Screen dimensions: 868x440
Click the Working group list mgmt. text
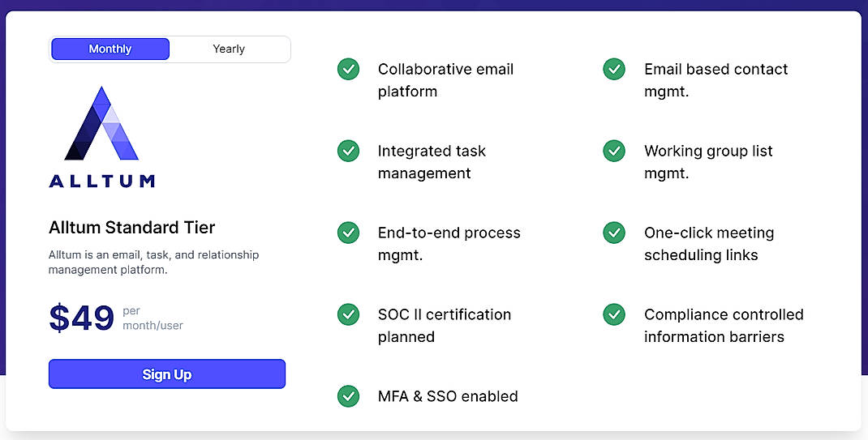pyautogui.click(x=708, y=162)
